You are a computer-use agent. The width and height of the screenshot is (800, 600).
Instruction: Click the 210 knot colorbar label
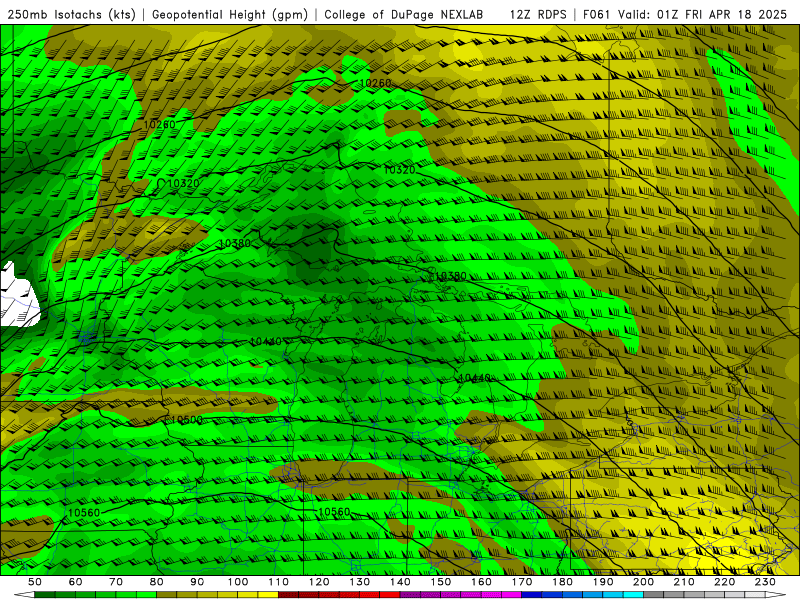[684, 582]
